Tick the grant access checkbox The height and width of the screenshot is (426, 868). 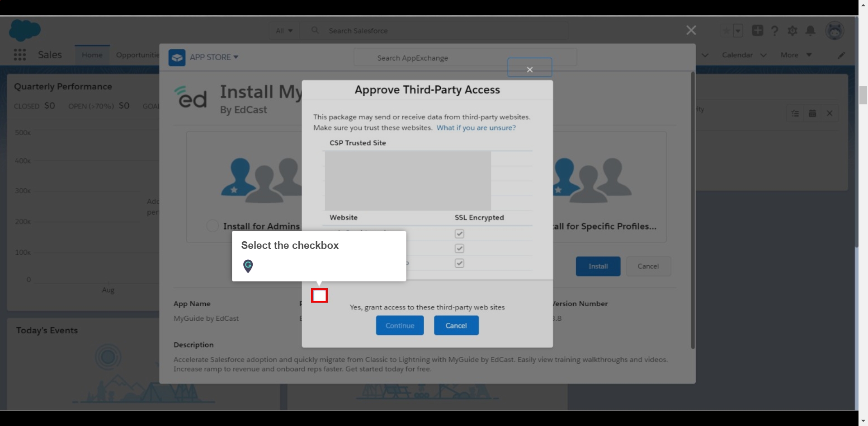click(x=319, y=295)
